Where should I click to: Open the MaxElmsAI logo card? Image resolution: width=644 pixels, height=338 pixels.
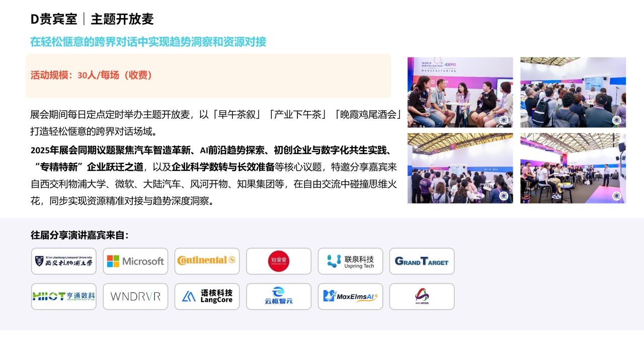[x=350, y=296]
